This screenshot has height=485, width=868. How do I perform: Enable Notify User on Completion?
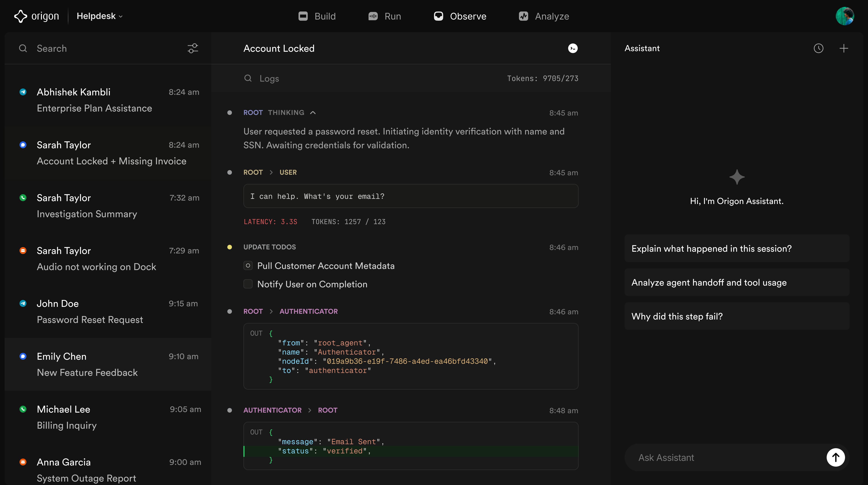(248, 284)
